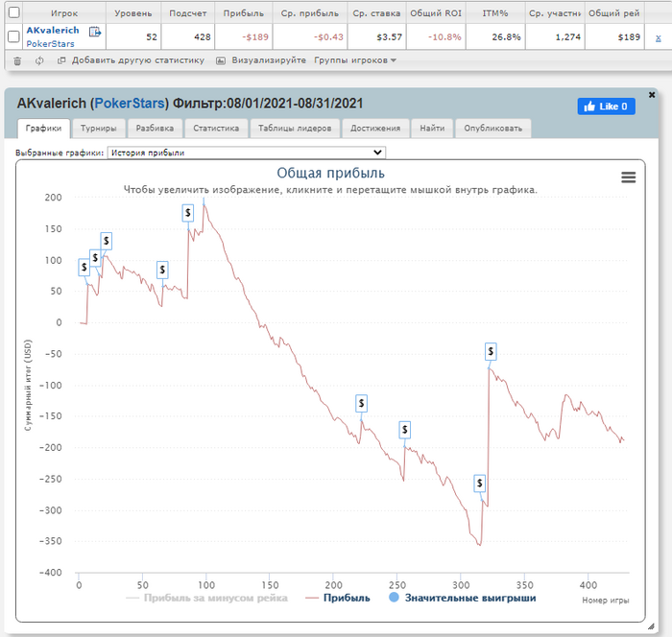Switch to the Таблицы лидеров tab

pos(295,129)
